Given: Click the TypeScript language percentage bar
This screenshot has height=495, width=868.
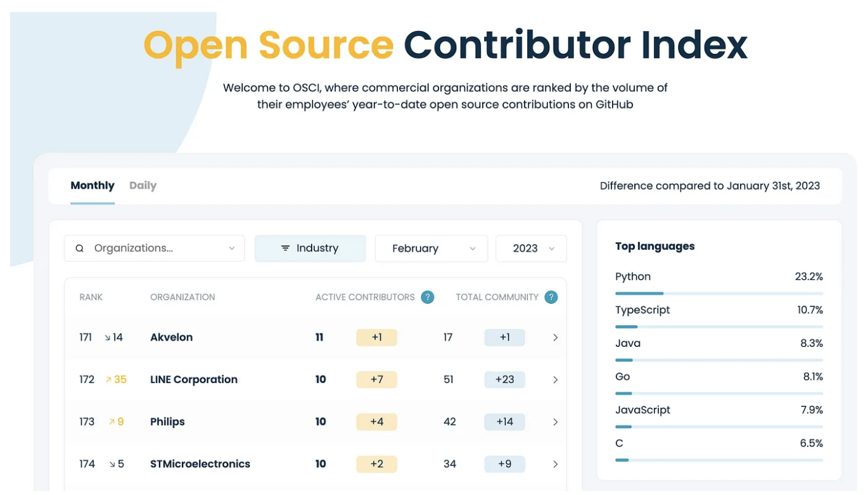Looking at the screenshot, I should pyautogui.click(x=718, y=327).
